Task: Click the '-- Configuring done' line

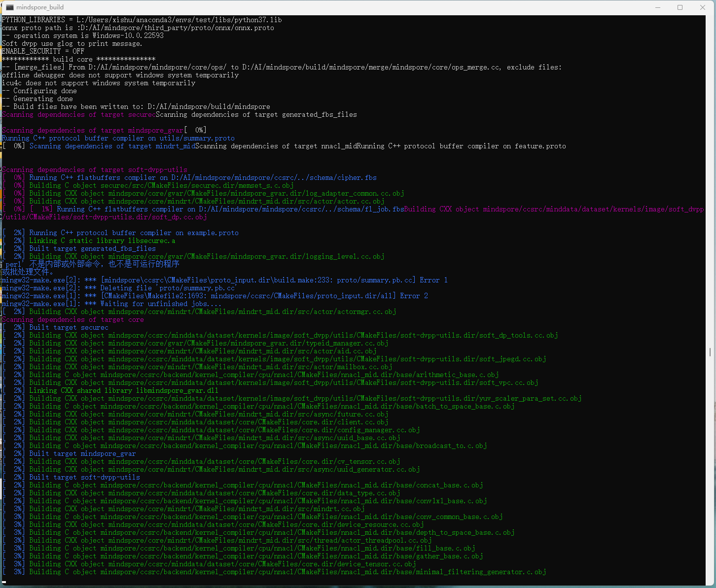Action: (39, 91)
